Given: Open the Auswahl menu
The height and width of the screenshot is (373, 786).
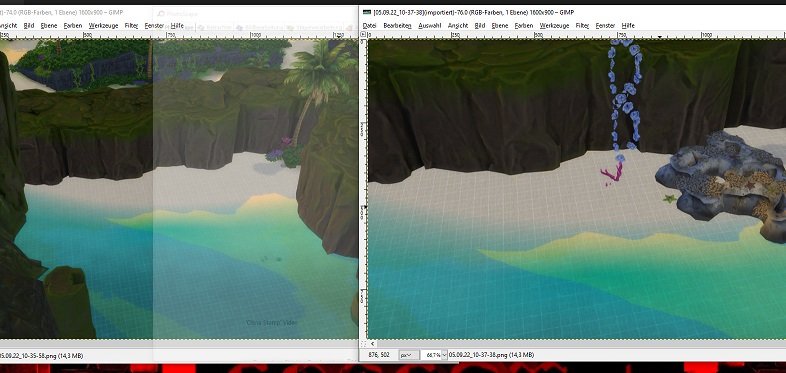Looking at the screenshot, I should [x=429, y=26].
